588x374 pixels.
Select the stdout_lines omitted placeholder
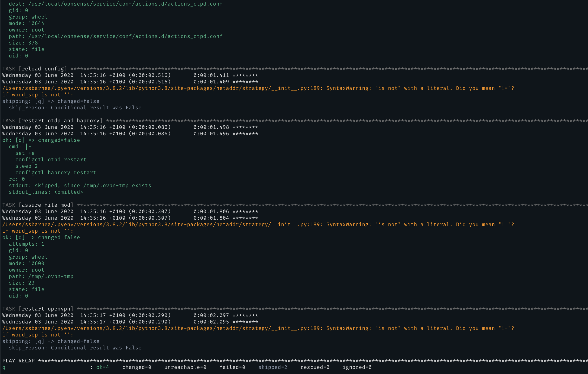point(46,192)
